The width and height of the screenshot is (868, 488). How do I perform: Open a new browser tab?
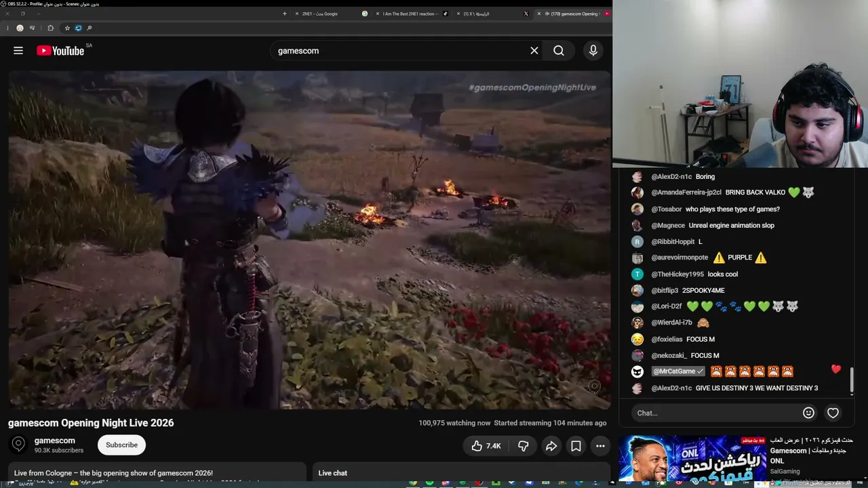pyautogui.click(x=284, y=14)
